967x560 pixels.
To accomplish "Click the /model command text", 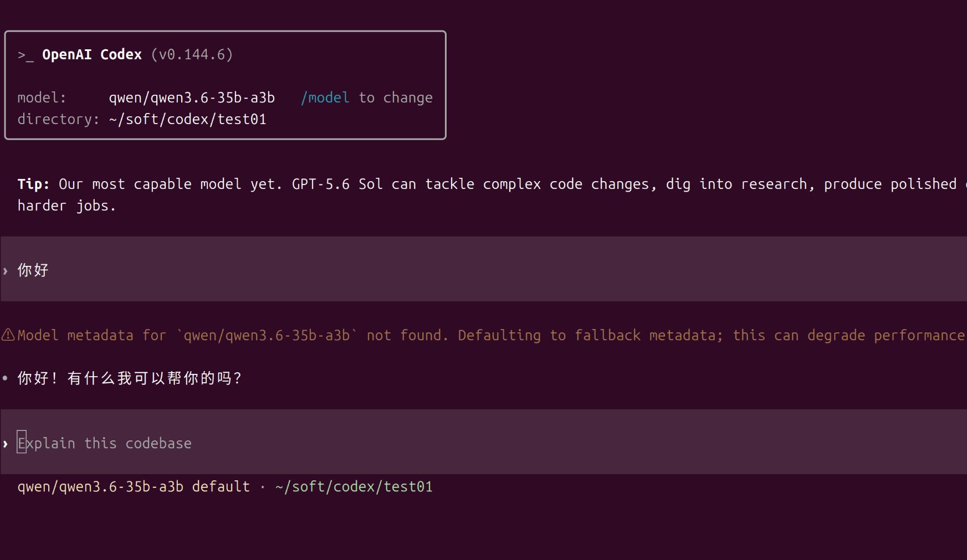I will tap(325, 97).
